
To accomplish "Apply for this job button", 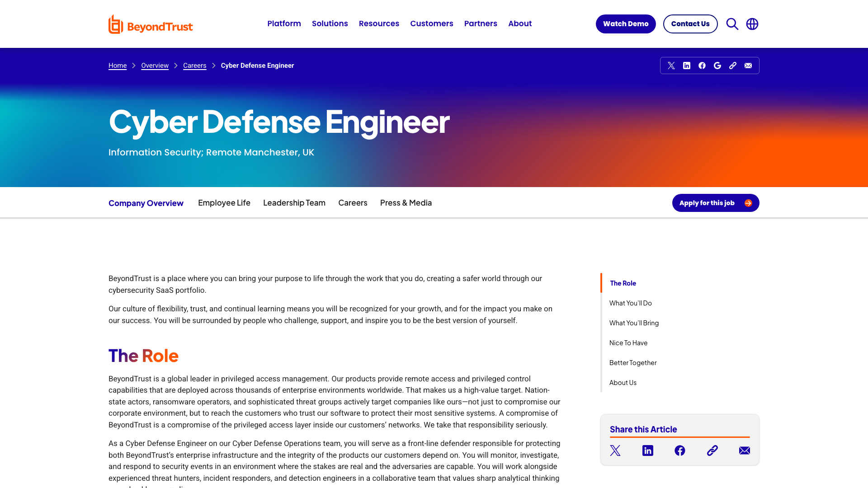I will pyautogui.click(x=716, y=203).
